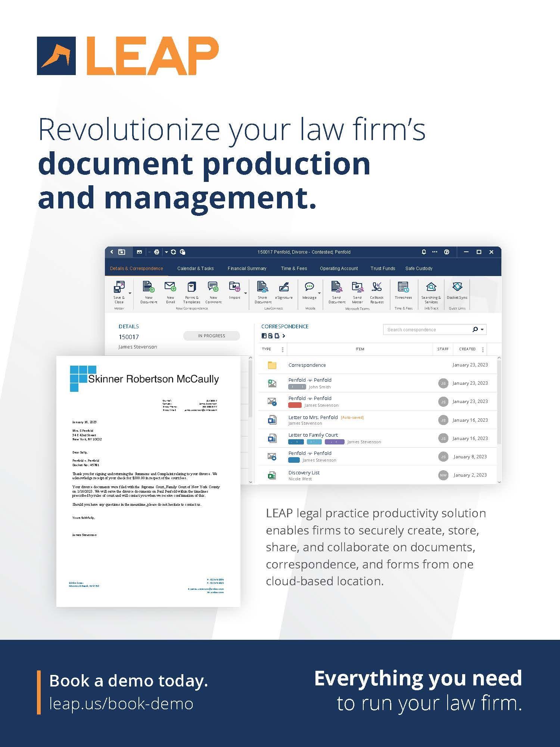Click the gray tag next to John Smith
560x747 pixels.
[x=297, y=387]
